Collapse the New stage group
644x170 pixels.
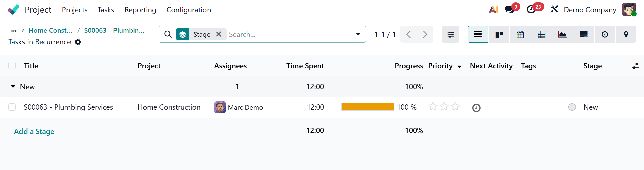[13, 87]
